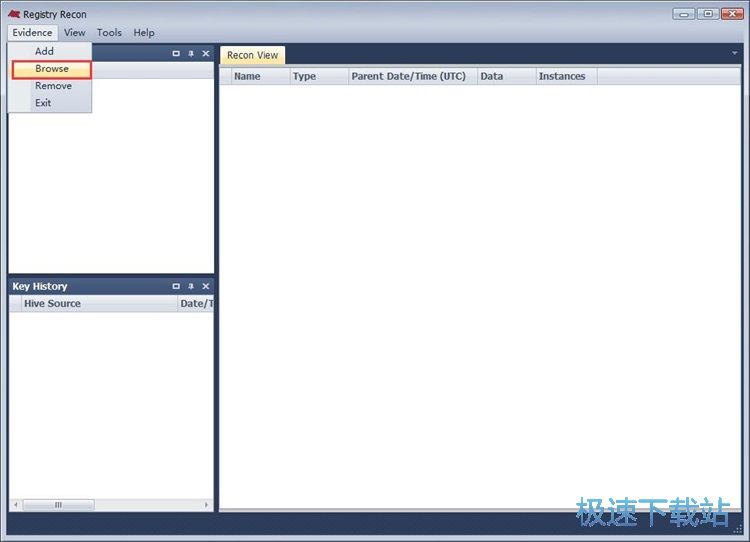
Task: Sort by Parent Date/Time (UTC) column
Action: pyautogui.click(x=413, y=77)
